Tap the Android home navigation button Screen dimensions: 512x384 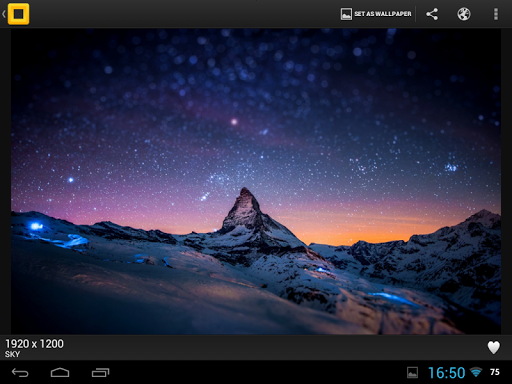pyautogui.click(x=60, y=372)
